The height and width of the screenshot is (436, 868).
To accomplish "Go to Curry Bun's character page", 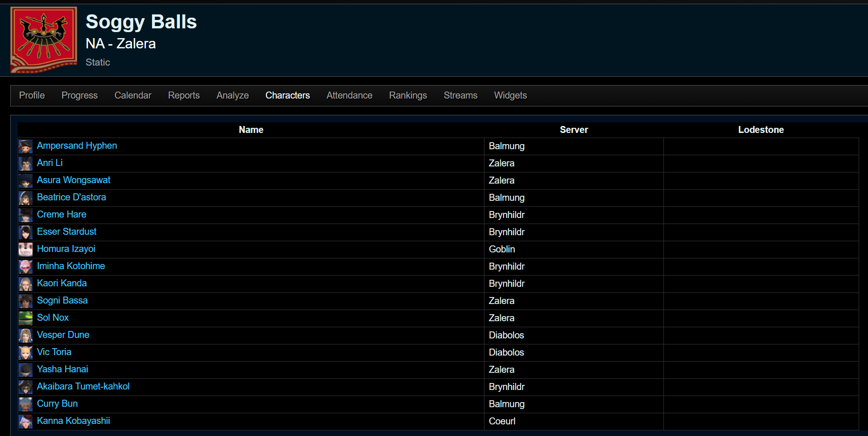I will [58, 403].
